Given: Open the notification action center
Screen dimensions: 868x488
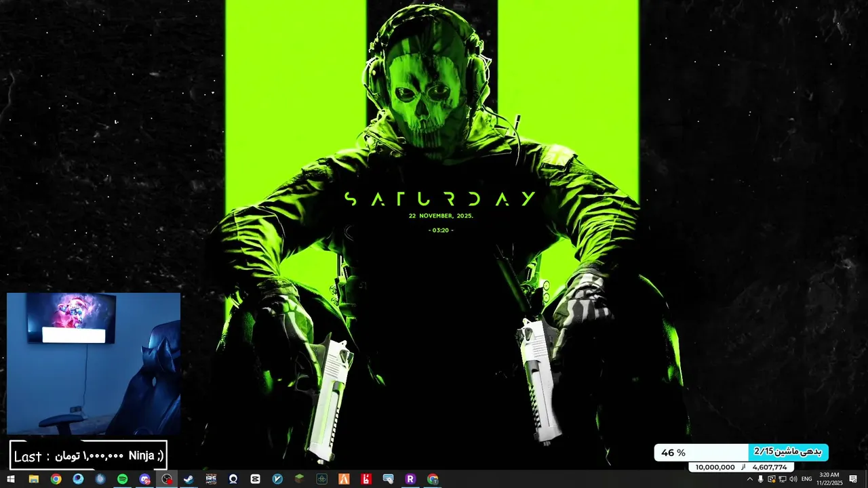Looking at the screenshot, I should pyautogui.click(x=853, y=479).
